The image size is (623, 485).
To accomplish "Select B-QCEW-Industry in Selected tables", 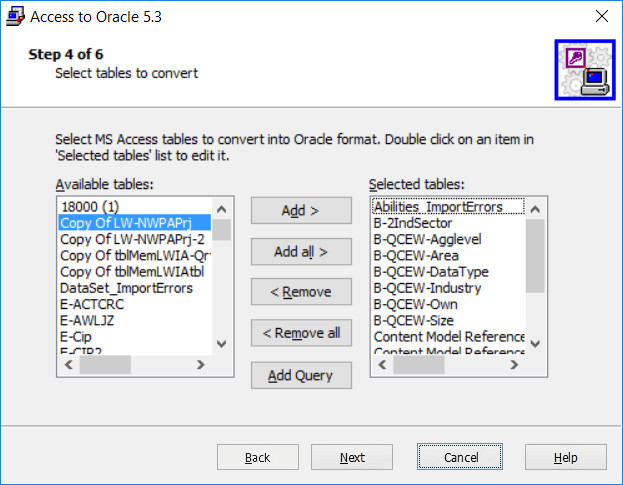I will pos(427,288).
